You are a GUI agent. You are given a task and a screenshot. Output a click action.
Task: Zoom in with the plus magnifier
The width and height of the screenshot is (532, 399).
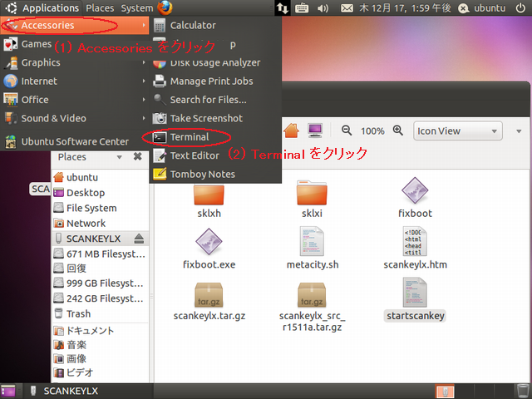click(x=397, y=131)
